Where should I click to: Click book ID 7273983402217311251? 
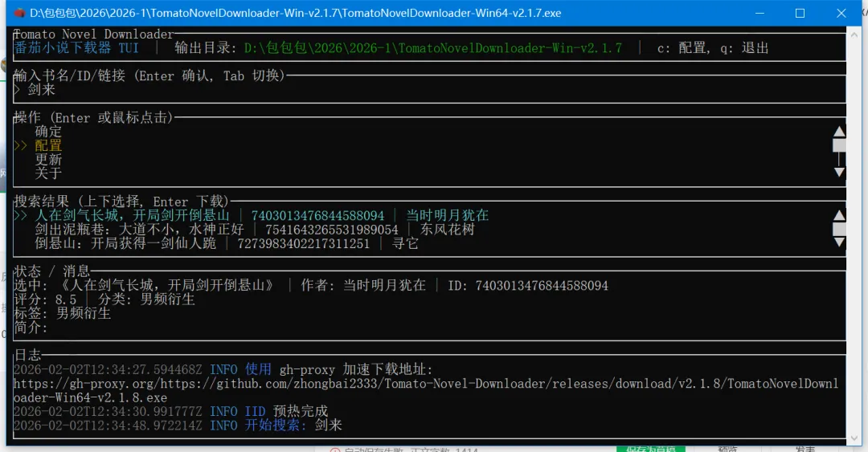point(303,244)
